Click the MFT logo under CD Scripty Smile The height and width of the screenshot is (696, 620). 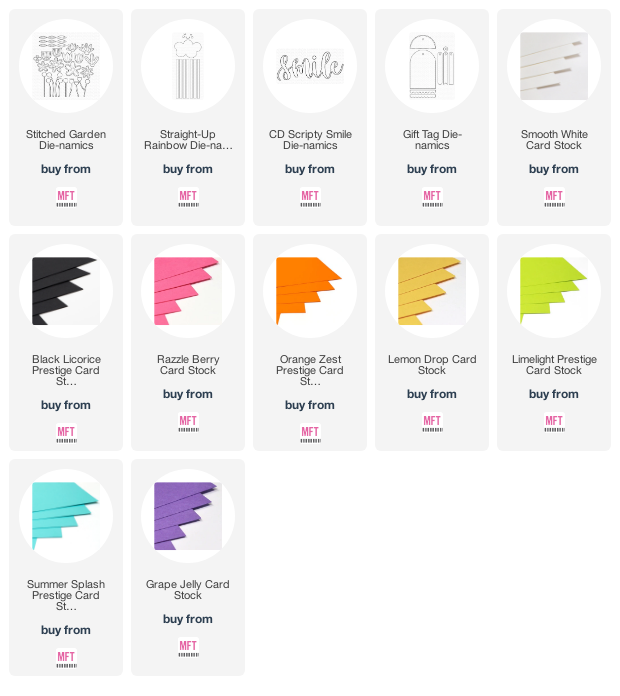coord(310,198)
